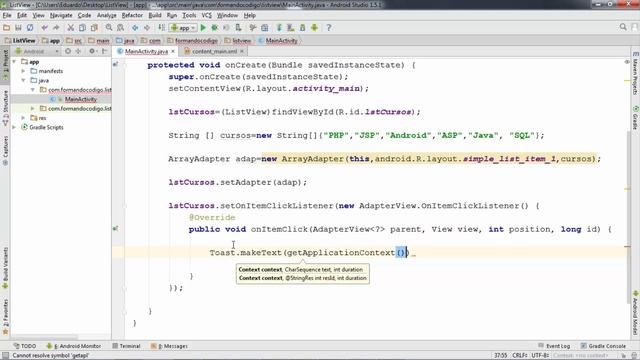The image size is (640, 360).
Task: Open the Build Variants side panel
Action: 5,268
